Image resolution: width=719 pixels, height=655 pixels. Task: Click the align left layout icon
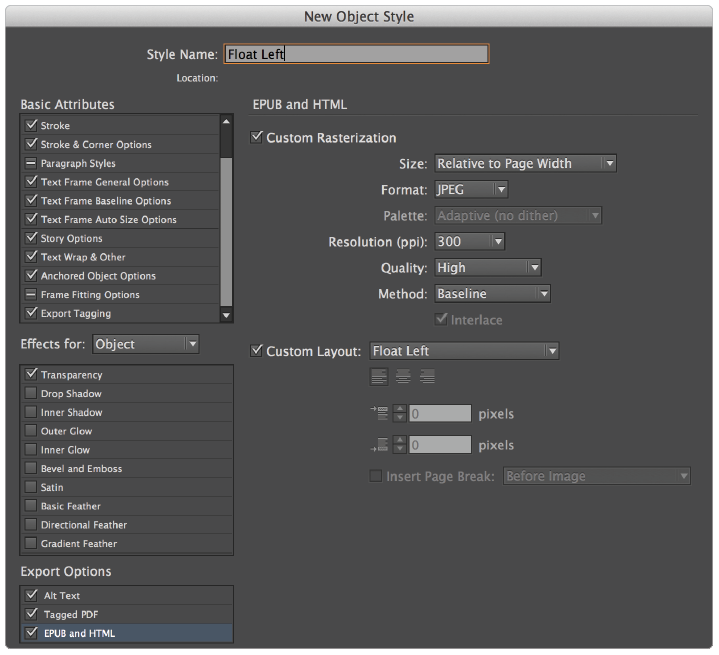[x=379, y=377]
